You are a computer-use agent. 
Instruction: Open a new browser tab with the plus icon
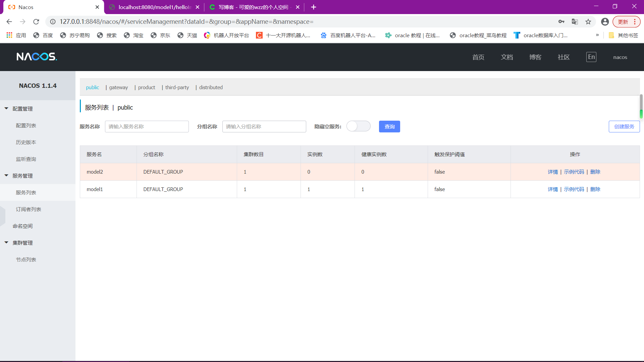(313, 7)
